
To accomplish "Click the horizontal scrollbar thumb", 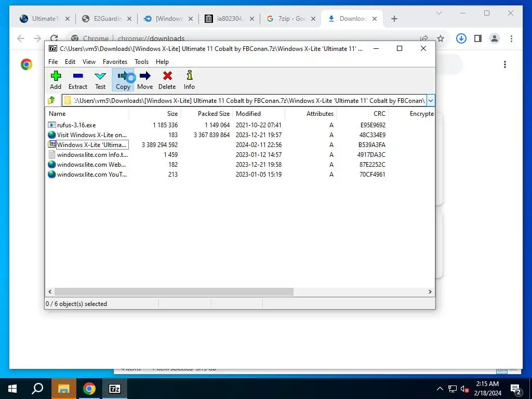I will (x=174, y=292).
